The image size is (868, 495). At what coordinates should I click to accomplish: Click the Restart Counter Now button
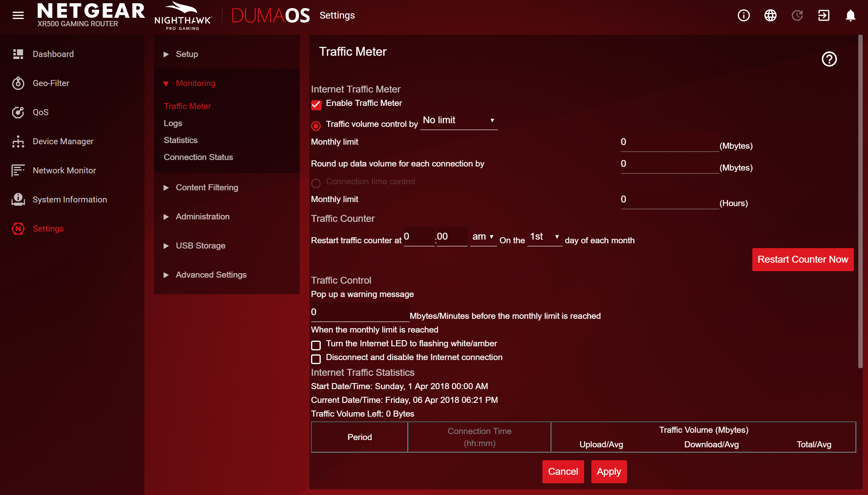click(x=803, y=259)
